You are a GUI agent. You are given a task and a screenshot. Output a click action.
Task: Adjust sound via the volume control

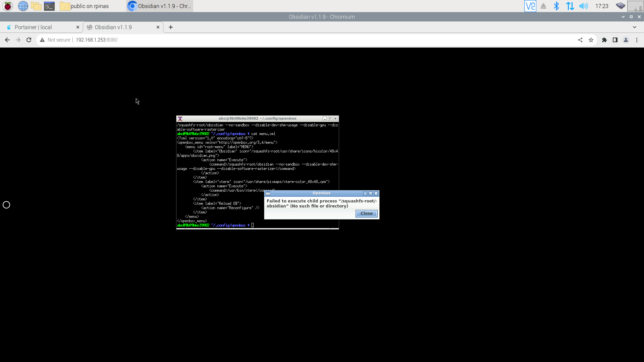584,6
